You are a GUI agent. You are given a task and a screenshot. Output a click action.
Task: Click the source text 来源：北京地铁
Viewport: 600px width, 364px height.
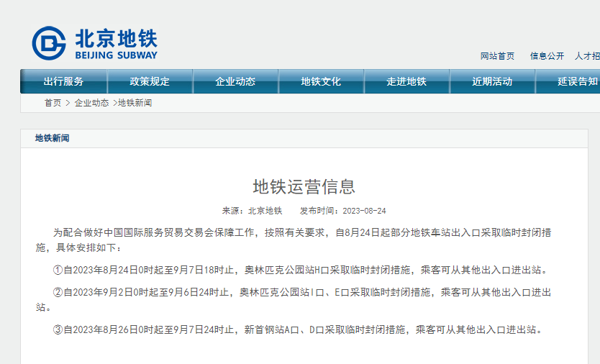pyautogui.click(x=252, y=211)
